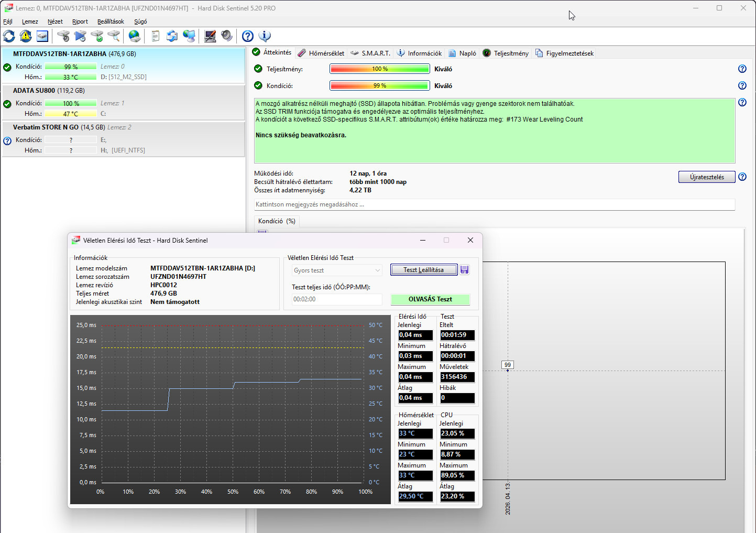The image size is (756, 533).
Task: Open the Fájl menu
Action: (8, 21)
